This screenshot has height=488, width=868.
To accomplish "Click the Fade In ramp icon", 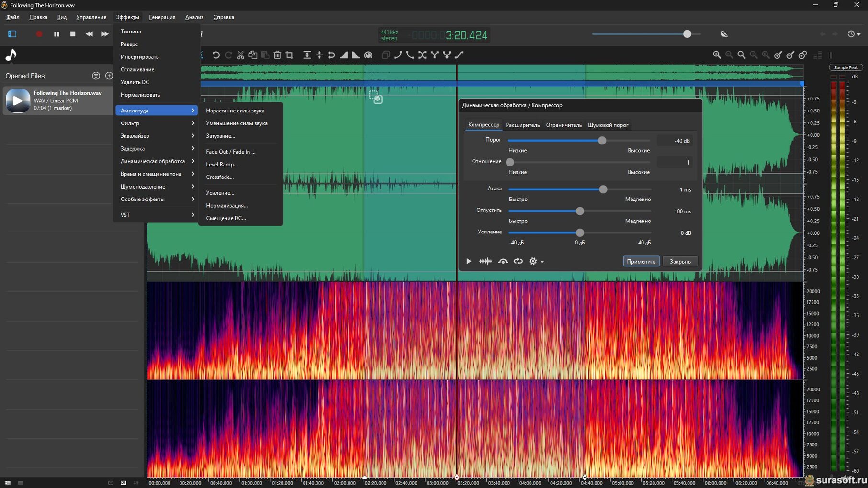I will (x=344, y=55).
